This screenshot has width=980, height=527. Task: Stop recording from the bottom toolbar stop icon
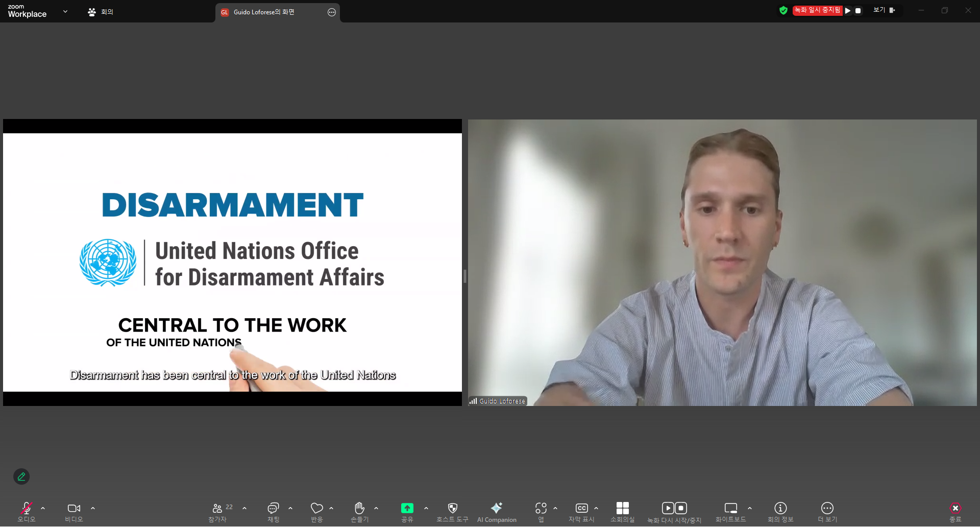click(681, 508)
